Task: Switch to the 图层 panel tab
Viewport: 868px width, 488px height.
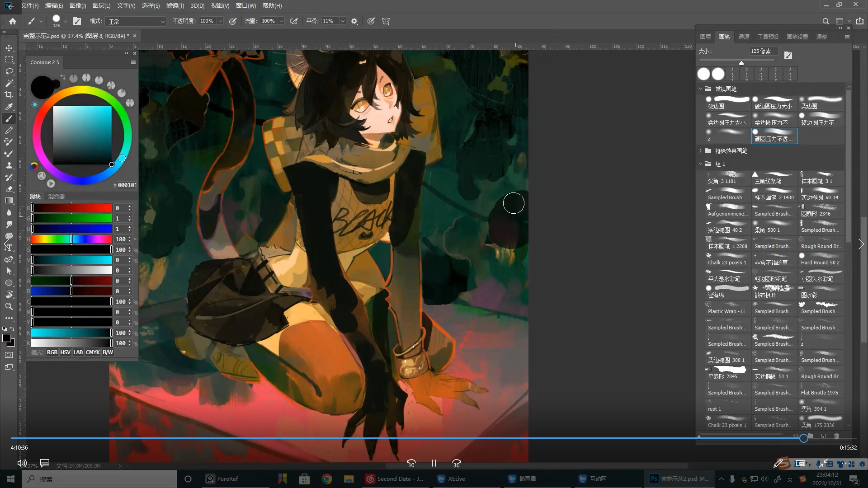Action: pos(705,37)
